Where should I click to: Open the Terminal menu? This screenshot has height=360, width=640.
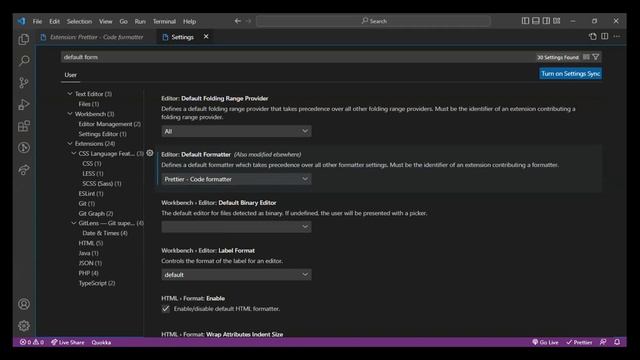pyautogui.click(x=164, y=21)
